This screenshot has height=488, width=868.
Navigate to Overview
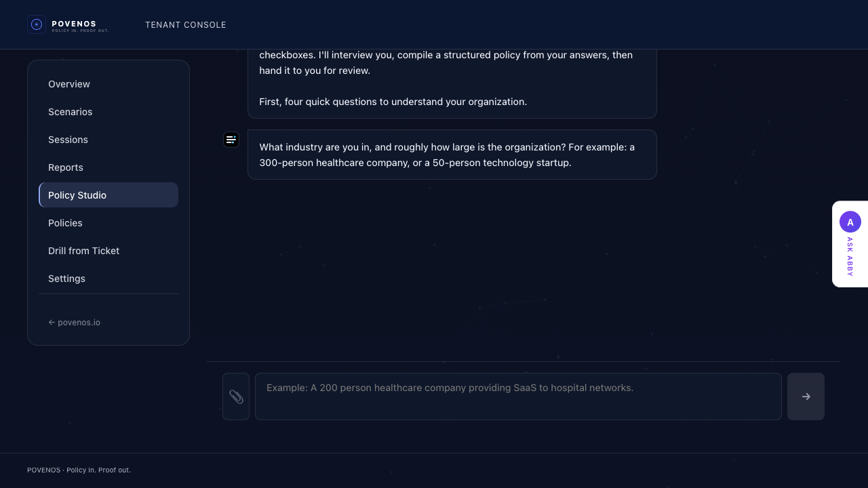click(68, 84)
